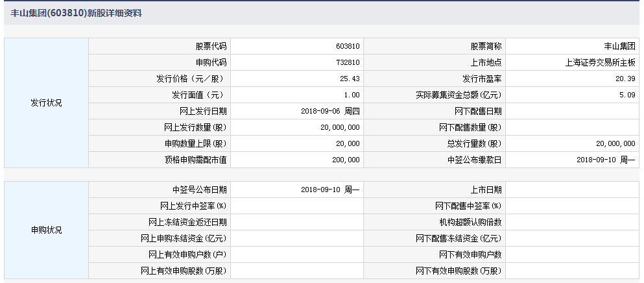Click the 申购代码 value 732810

tap(348, 63)
